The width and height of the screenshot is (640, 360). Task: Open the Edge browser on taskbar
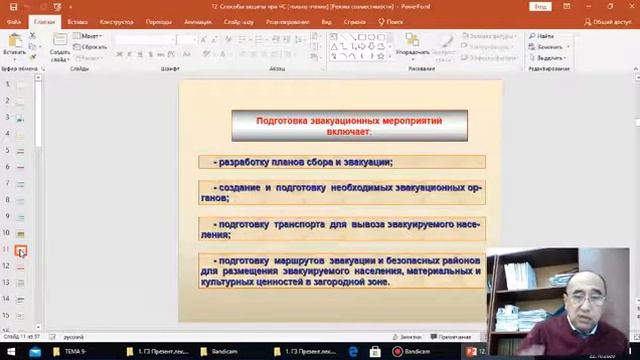[x=353, y=351]
